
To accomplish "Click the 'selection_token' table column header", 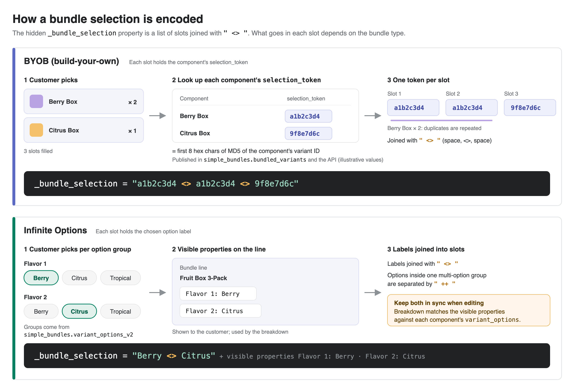I will pos(306,98).
